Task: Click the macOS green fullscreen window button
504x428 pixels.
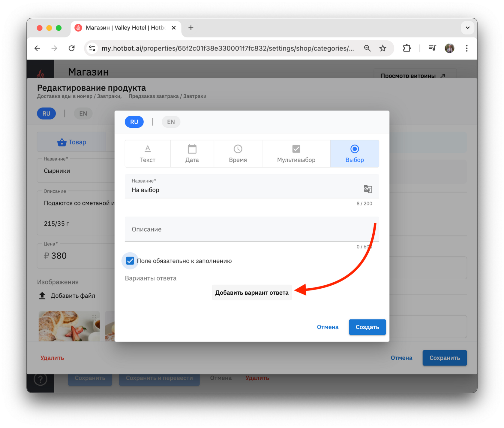Action: [59, 28]
